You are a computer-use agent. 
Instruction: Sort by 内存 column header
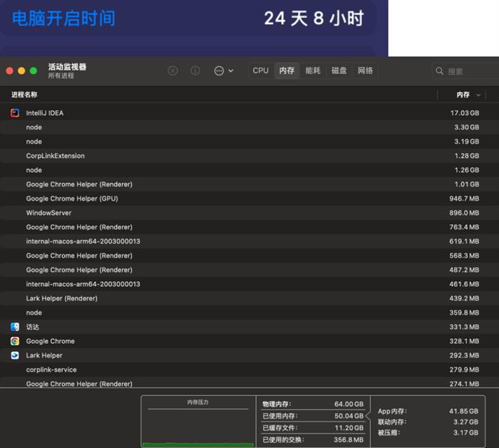(x=463, y=95)
